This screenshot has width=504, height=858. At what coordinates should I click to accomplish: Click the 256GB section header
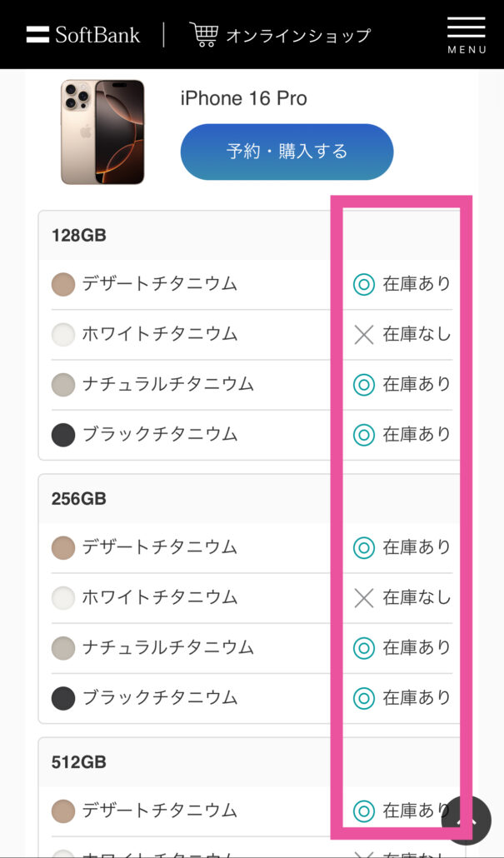(249, 499)
